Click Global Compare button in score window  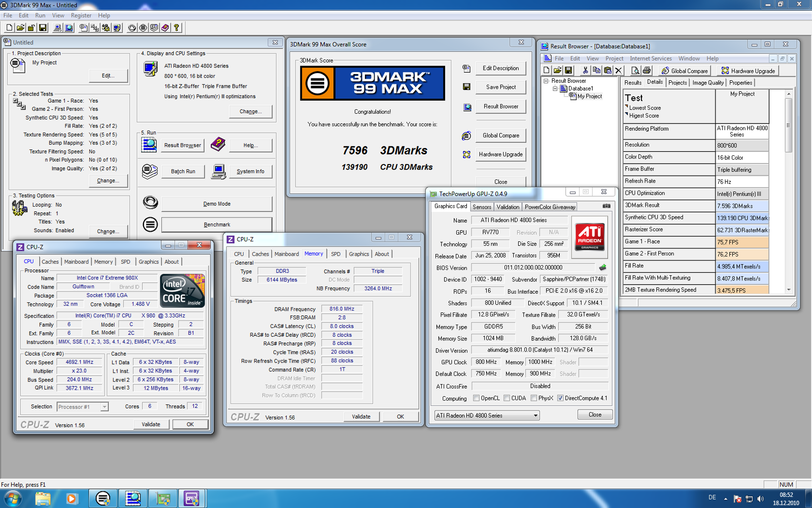point(501,136)
